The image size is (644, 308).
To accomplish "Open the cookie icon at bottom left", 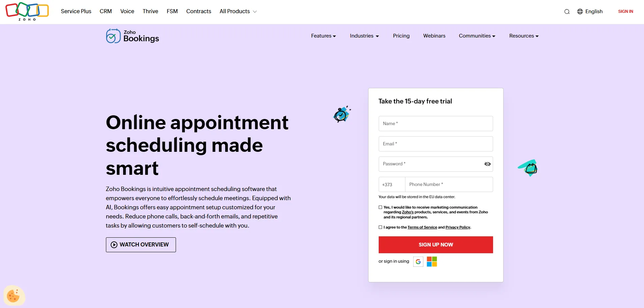I will click(x=14, y=295).
